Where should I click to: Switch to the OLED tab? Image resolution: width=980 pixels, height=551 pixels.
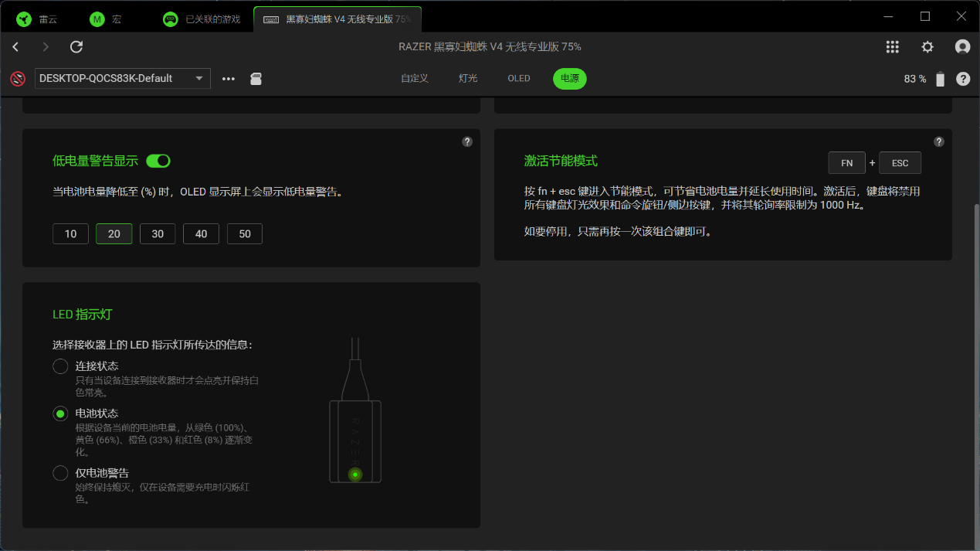click(519, 78)
